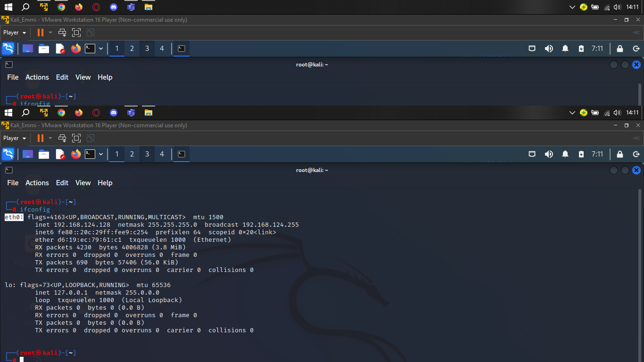This screenshot has width=644, height=362.
Task: Open the Edit menu in the lower terminal window
Action: (62, 183)
